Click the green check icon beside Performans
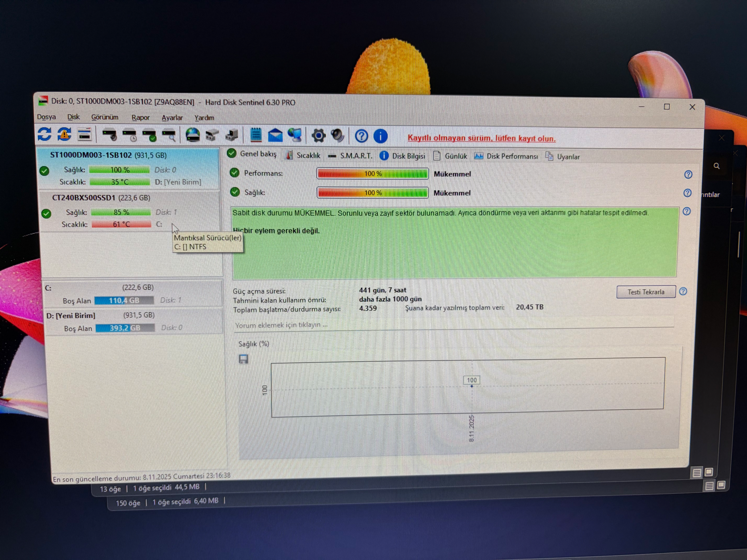Screen dimensions: 747x560 click(x=234, y=173)
